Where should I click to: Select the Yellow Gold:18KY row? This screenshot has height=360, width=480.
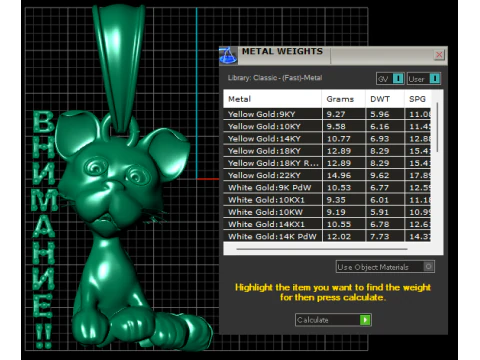click(327, 151)
